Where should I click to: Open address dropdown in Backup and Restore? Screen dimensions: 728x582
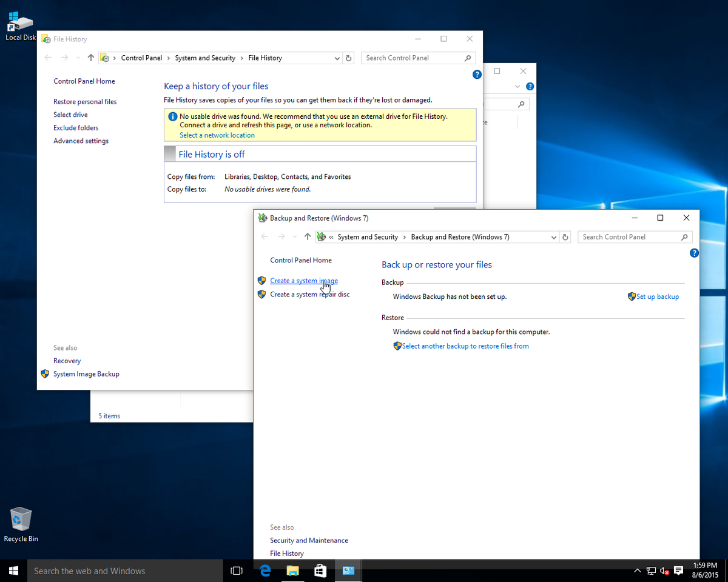[x=553, y=237]
